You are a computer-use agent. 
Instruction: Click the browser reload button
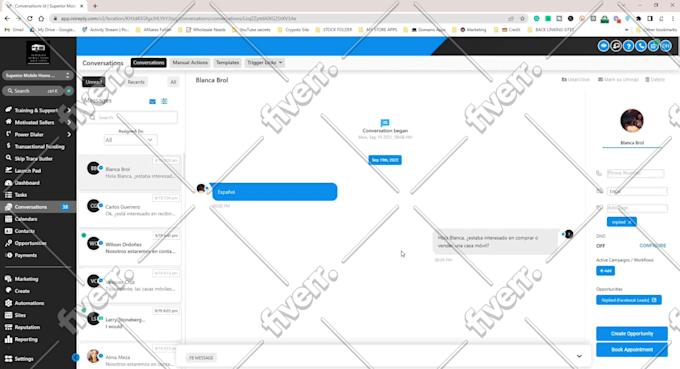point(29,19)
